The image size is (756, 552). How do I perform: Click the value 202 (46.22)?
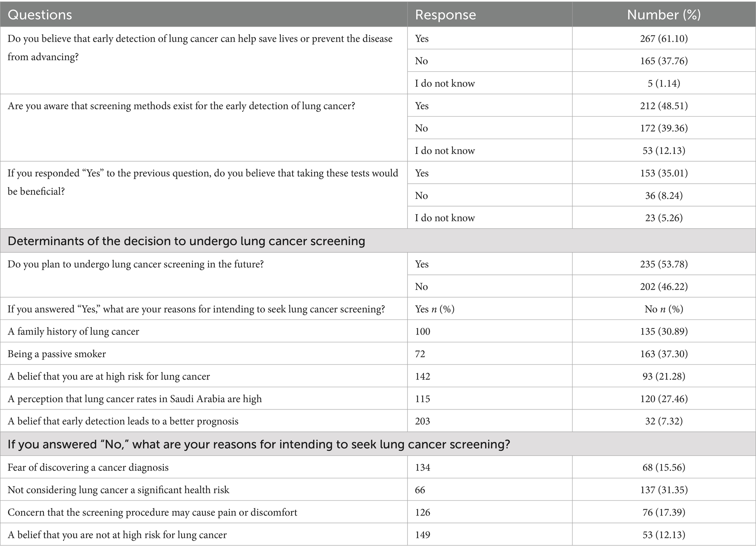tap(664, 287)
